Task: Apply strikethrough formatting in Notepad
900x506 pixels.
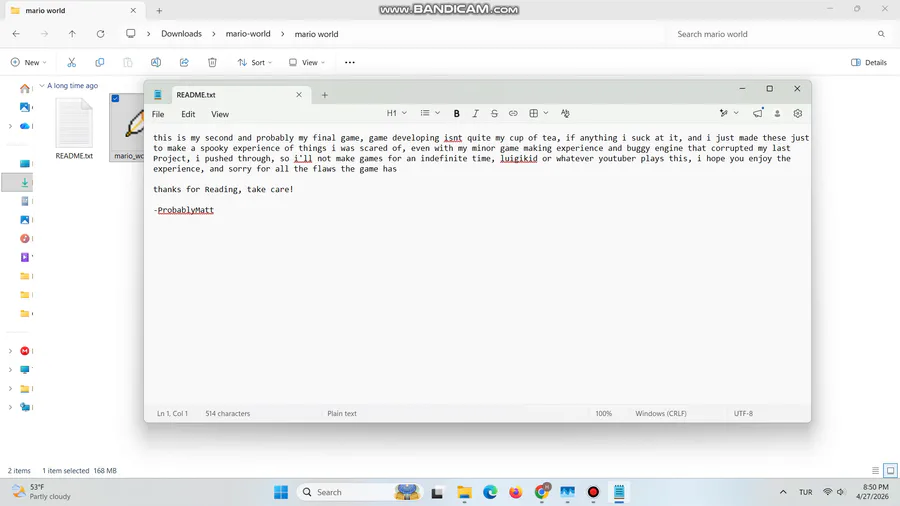Action: (x=494, y=114)
